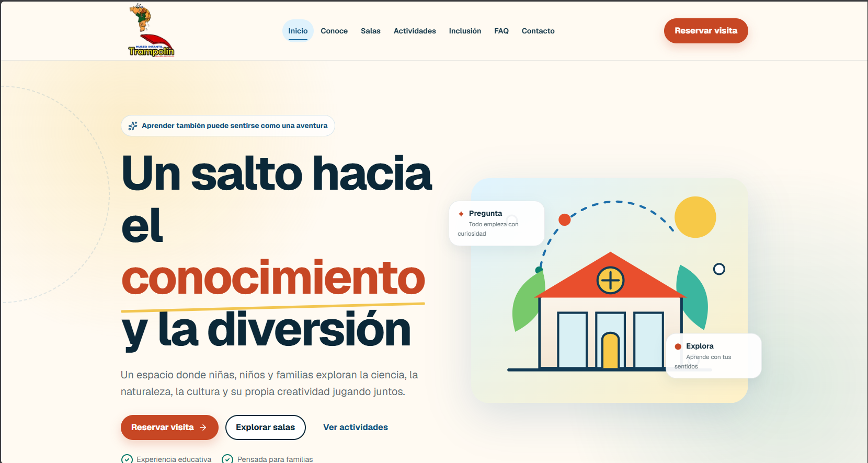Click the 'Aprende con tus sentidos' caption
Viewport: 868px width, 463px height.
(703, 362)
